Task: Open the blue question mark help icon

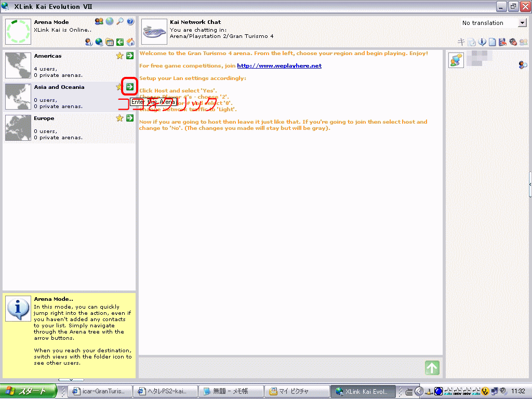Action: [130, 22]
